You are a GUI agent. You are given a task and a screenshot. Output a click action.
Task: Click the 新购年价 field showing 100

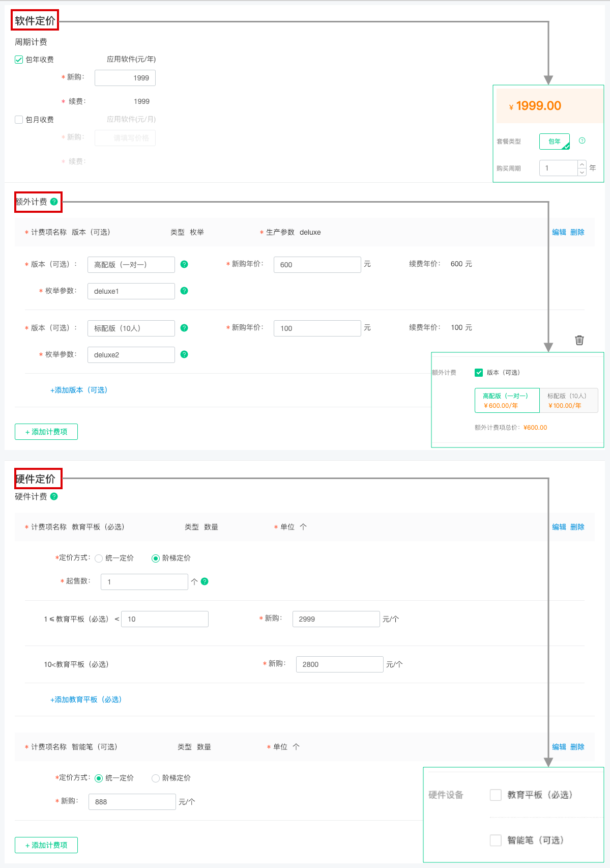pos(317,328)
